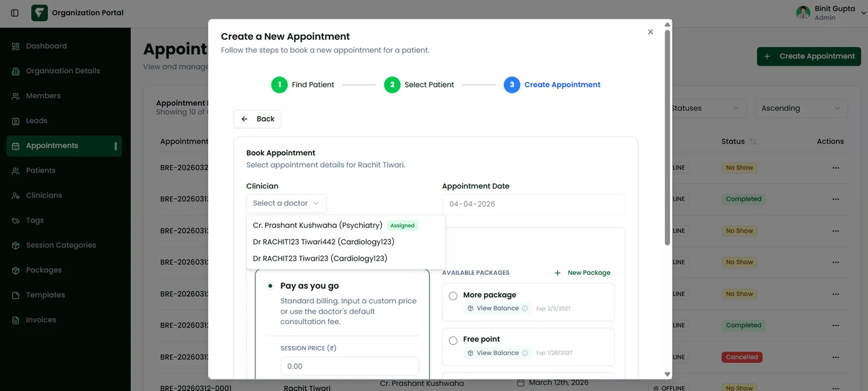Click the Invoices document icon
868x391 pixels.
[16, 320]
